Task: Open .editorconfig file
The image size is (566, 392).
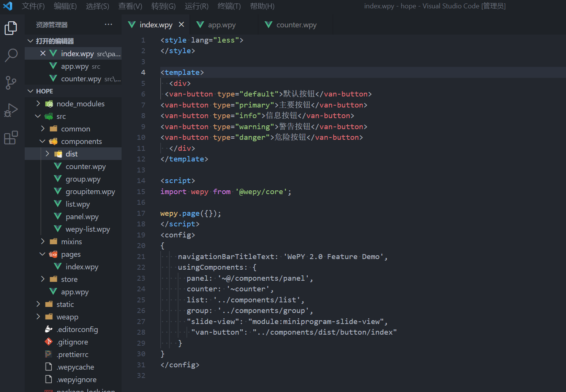Action: click(x=73, y=329)
